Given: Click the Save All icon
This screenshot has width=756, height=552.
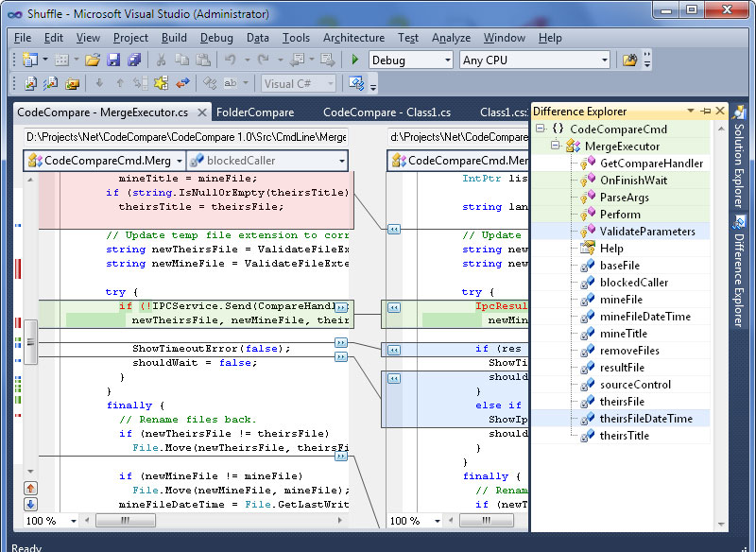Looking at the screenshot, I should (134, 60).
